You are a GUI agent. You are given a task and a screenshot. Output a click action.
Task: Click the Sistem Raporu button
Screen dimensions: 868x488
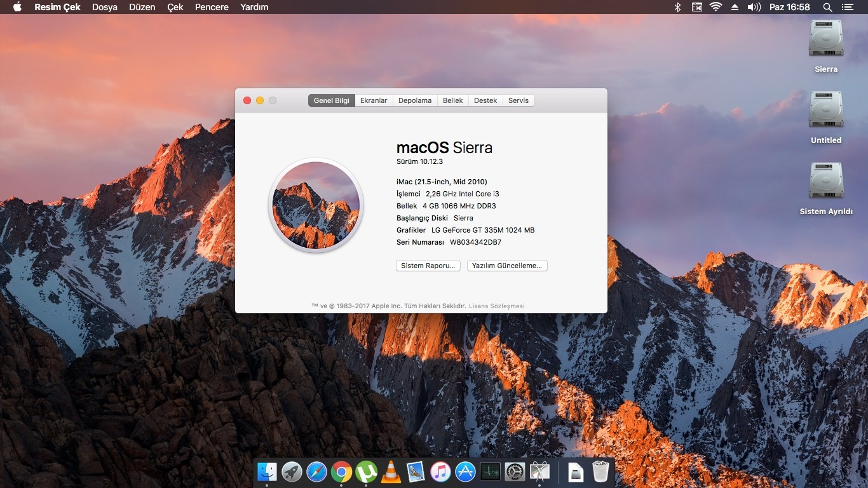428,266
